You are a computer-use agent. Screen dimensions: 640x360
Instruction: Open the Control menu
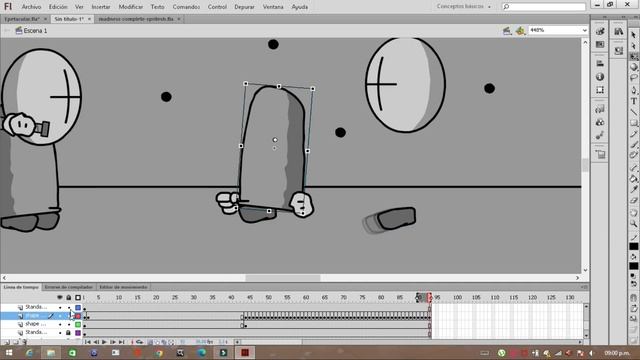[x=217, y=7]
